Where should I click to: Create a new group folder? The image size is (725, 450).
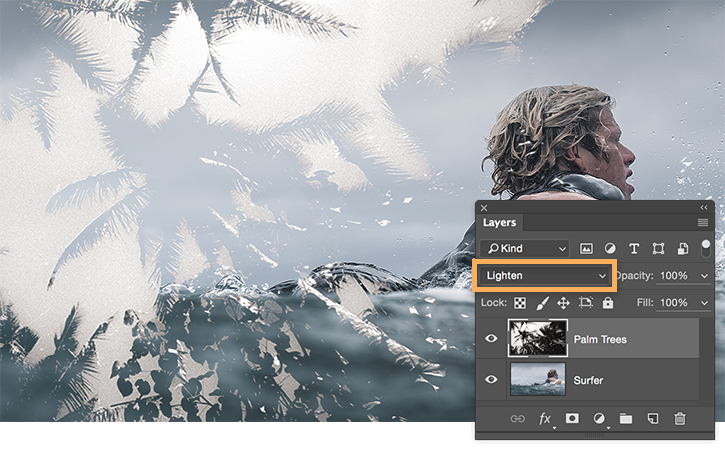click(626, 419)
